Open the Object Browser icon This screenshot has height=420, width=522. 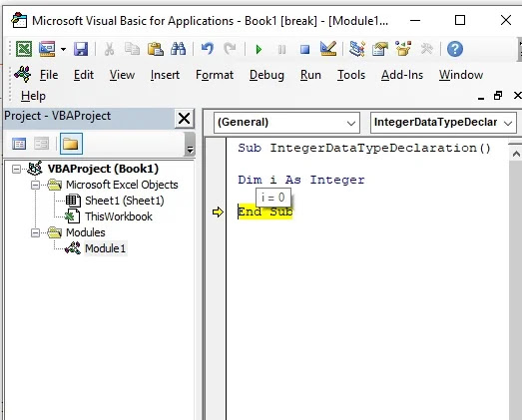tap(403, 49)
